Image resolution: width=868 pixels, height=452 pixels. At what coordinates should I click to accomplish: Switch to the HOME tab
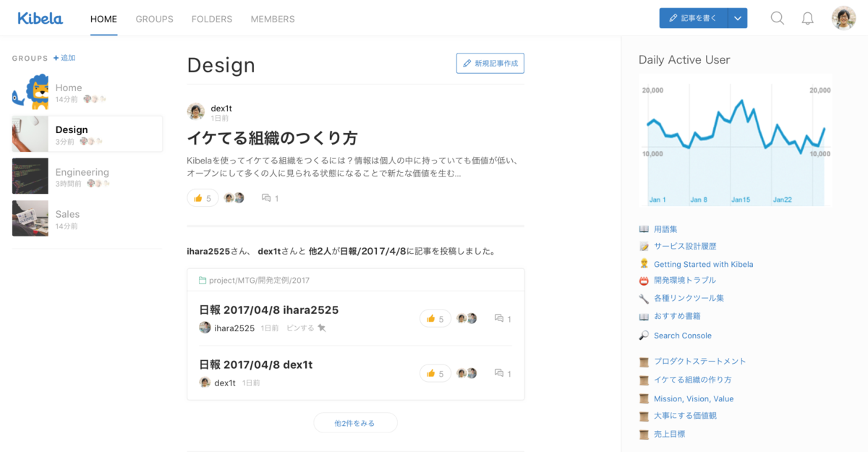(x=103, y=19)
